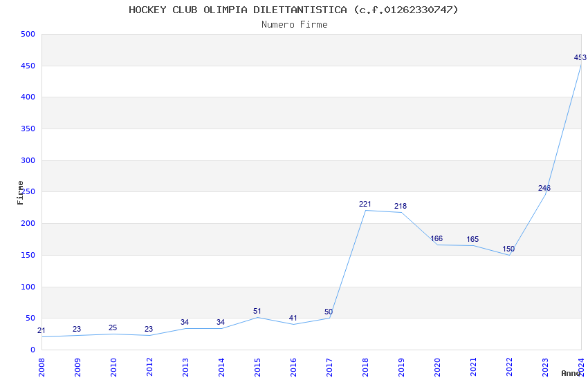This screenshot has width=588, height=380.
Task: Click the data label 218 for 2019
Action: (x=401, y=206)
